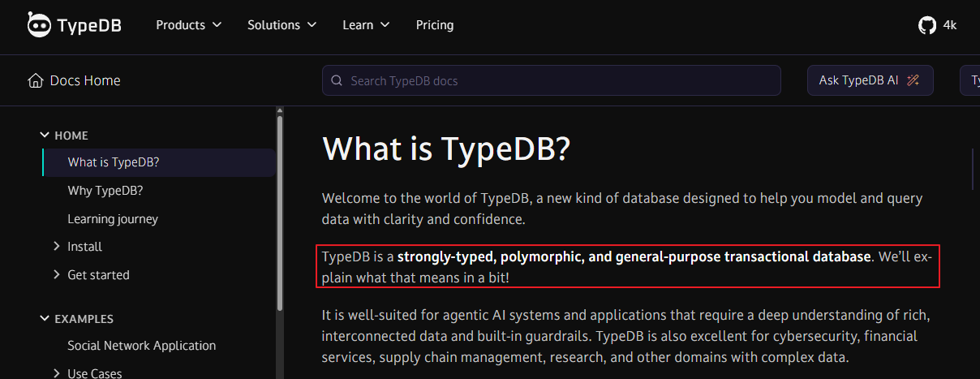Collapse the HOME sidebar section
The image size is (980, 379).
click(45, 136)
